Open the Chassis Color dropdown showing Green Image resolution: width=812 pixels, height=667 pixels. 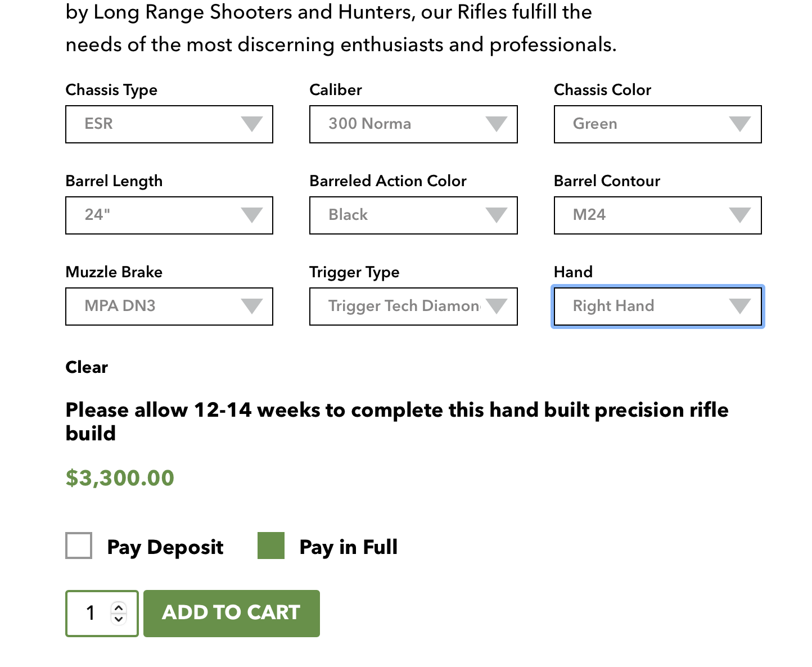pyautogui.click(x=658, y=124)
